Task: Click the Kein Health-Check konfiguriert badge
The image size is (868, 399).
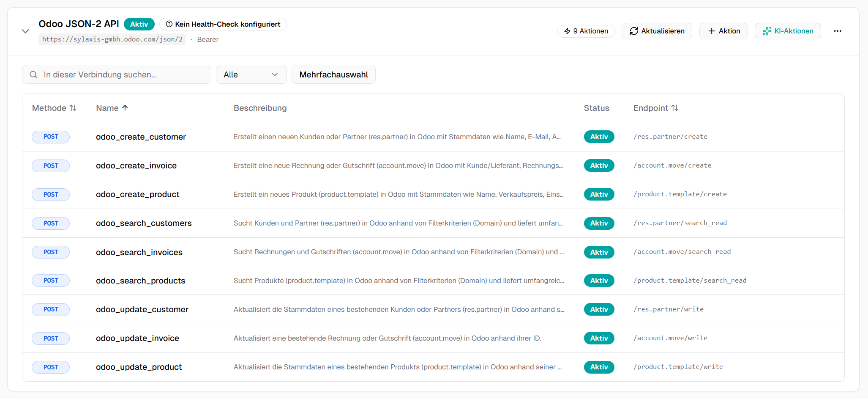Action: 223,24
